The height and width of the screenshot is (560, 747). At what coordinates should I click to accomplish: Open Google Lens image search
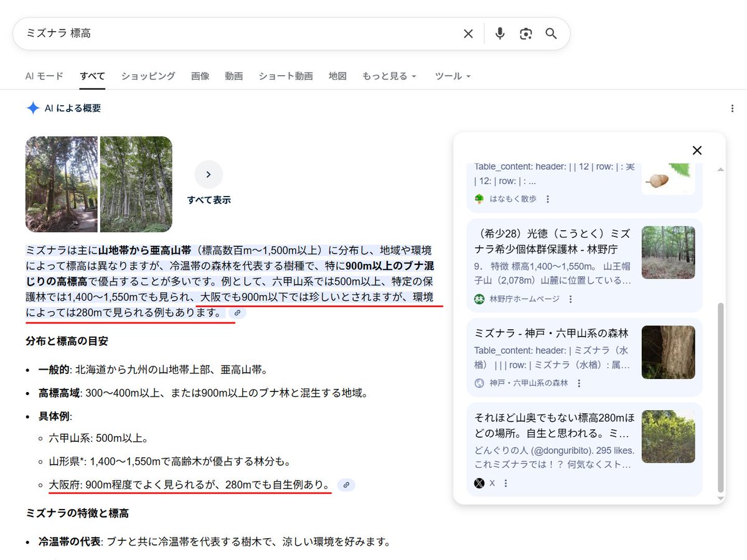(525, 34)
